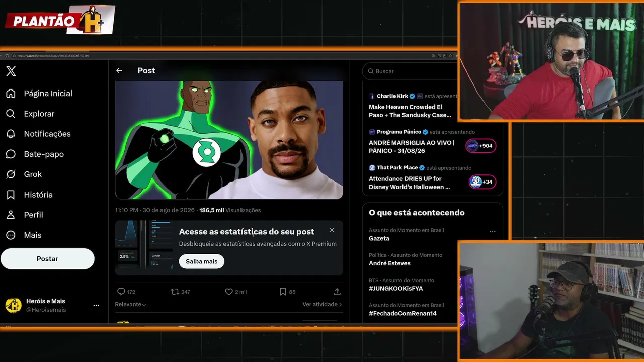644x362 pixels.
Task: Join That Park Place +34 live badge
Action: coord(482,182)
